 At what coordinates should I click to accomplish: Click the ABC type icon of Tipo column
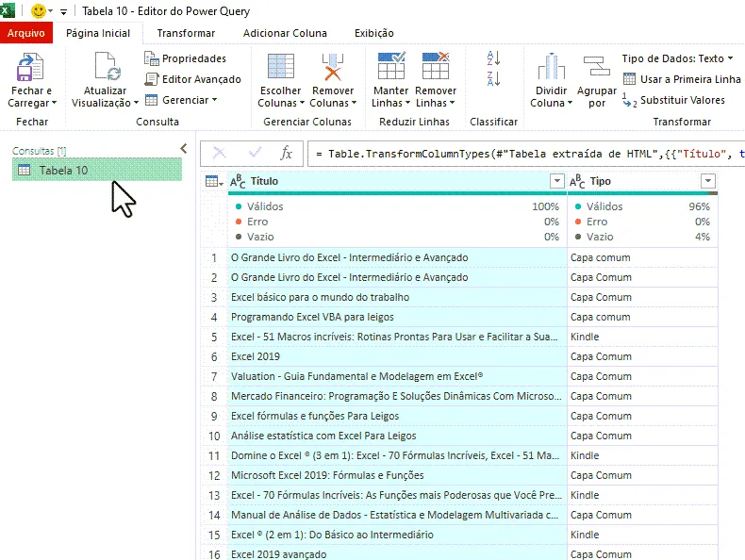pyautogui.click(x=577, y=181)
